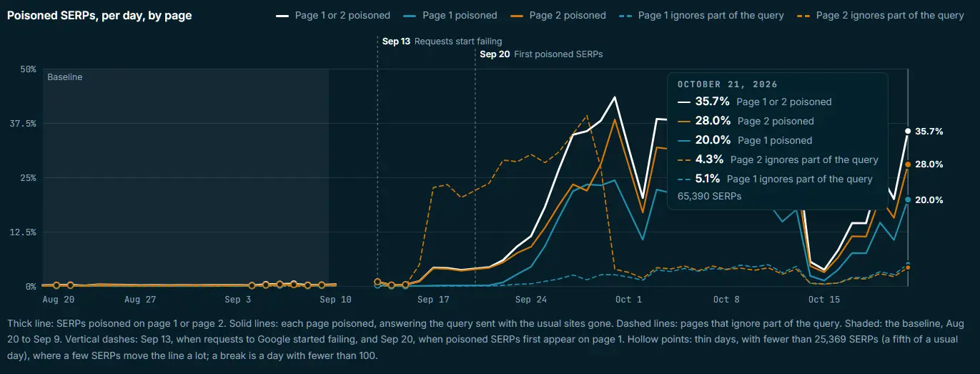Click the chart title 'Poisoned SERPs, per day, by page'
Image resolution: width=980 pixels, height=374 pixels.
coord(99,15)
